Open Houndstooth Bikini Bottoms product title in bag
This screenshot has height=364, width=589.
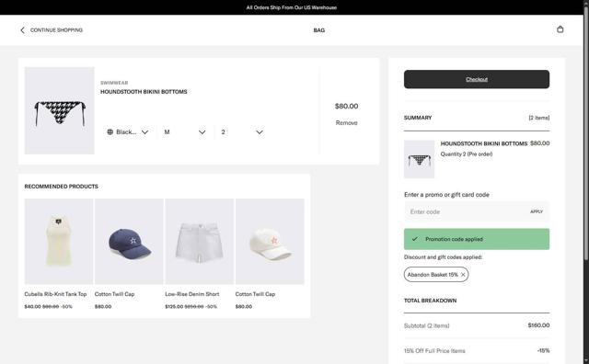(144, 92)
